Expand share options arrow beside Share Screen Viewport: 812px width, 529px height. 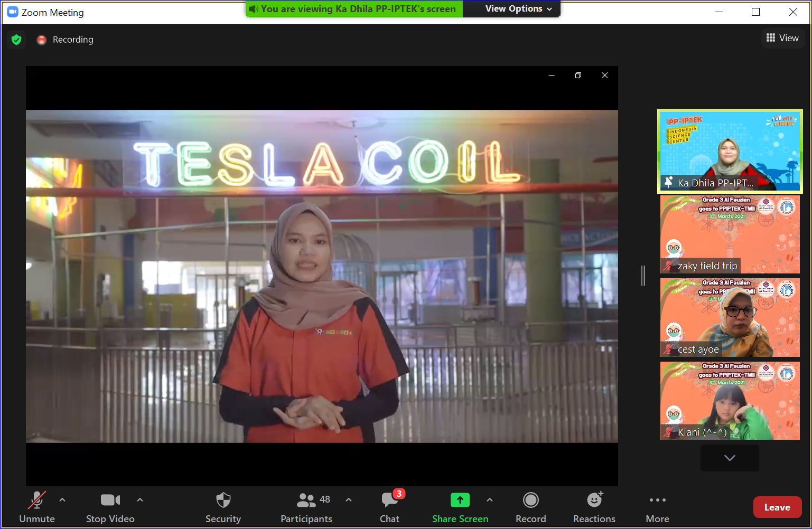[x=490, y=499]
